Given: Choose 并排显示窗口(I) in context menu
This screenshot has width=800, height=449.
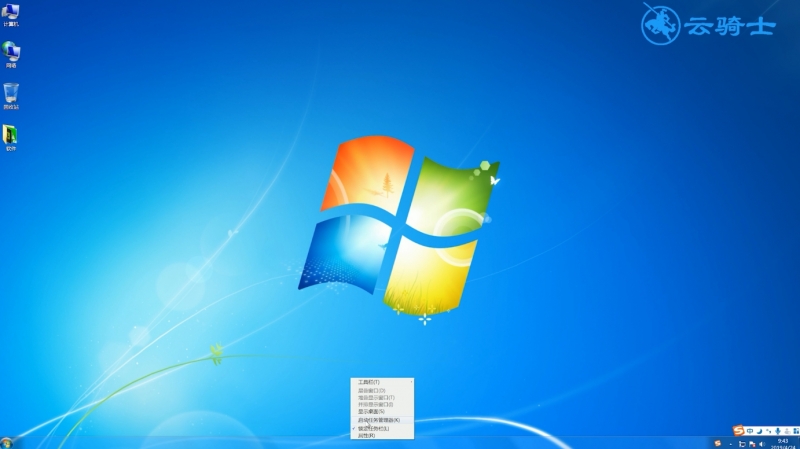Looking at the screenshot, I should click(382, 404).
